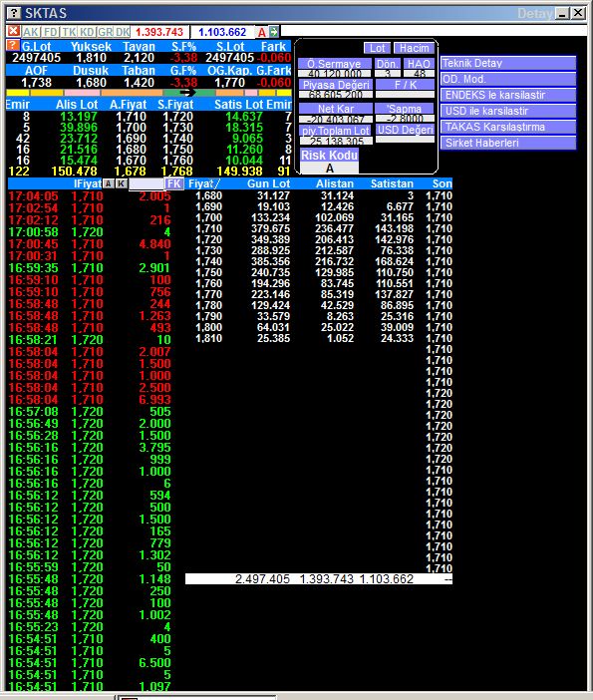Click the red X icon in toolbar
Screen dimensions: 593x700
tap(13, 31)
